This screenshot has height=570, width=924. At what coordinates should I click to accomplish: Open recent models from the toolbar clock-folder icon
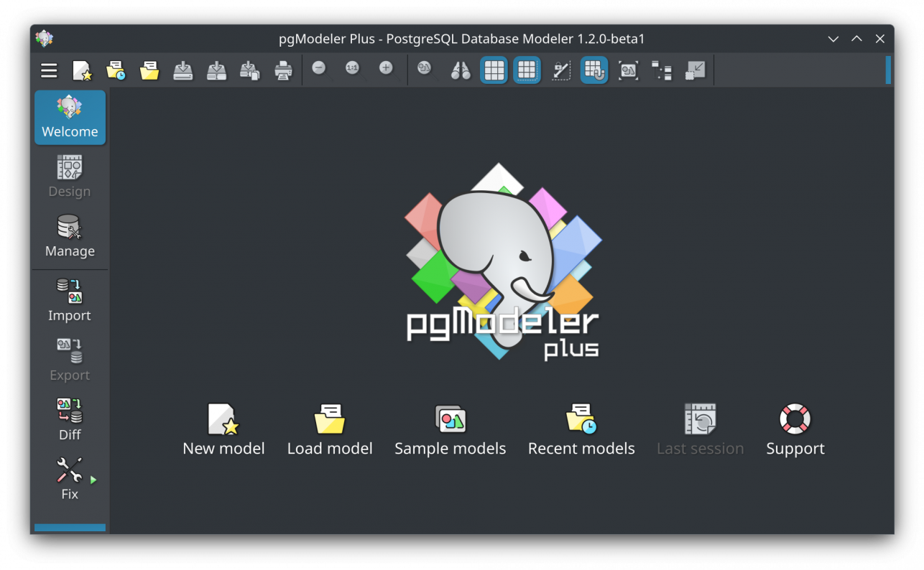click(116, 70)
